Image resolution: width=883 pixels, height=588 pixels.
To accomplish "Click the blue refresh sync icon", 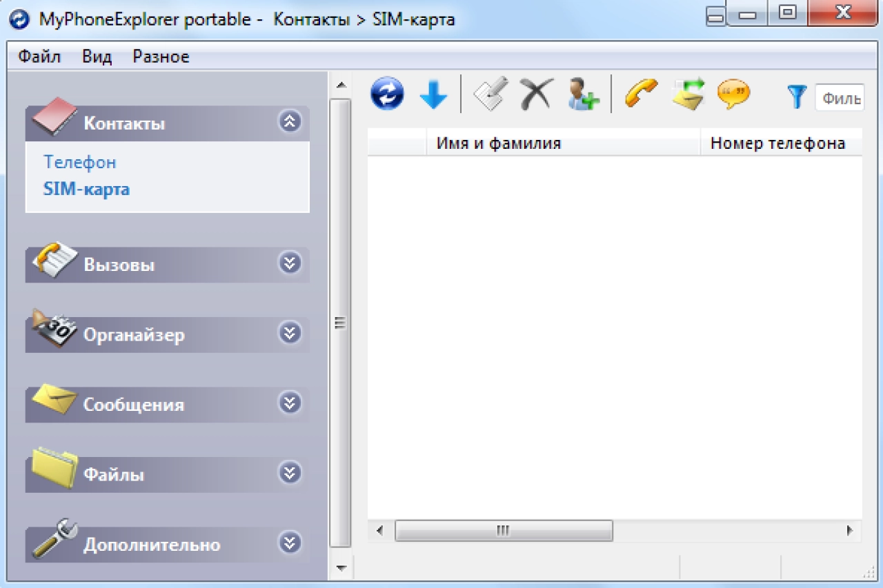I will coord(387,93).
